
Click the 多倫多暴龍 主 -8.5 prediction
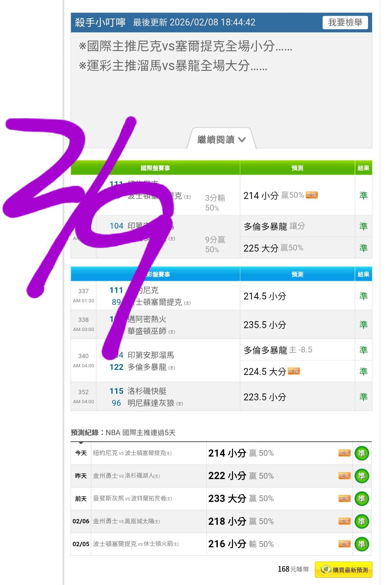pyautogui.click(x=278, y=350)
